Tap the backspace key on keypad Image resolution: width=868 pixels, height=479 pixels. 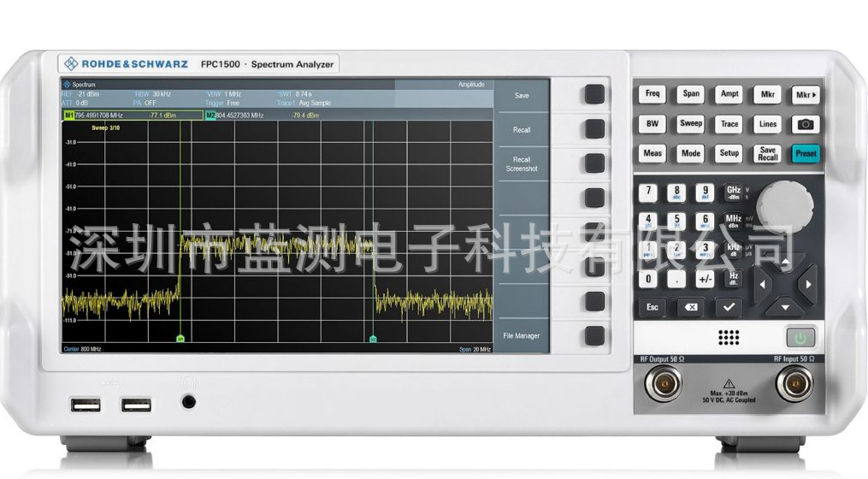point(690,307)
